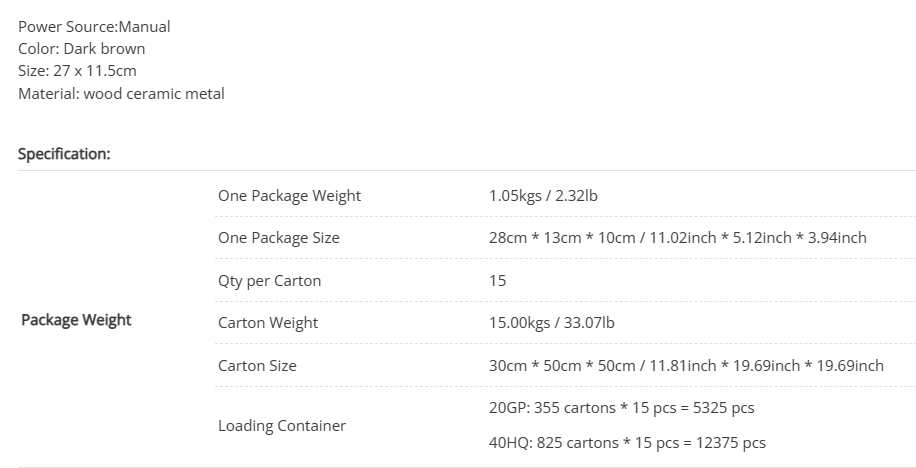Click the Size: 27 x 11.5cm line

pyautogui.click(x=77, y=71)
